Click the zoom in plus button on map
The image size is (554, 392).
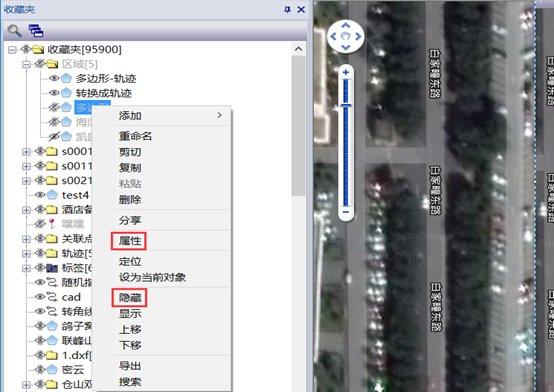pos(346,72)
